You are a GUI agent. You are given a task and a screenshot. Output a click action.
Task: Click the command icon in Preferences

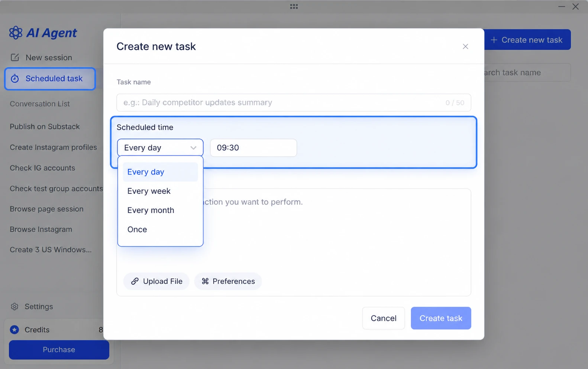pyautogui.click(x=205, y=281)
